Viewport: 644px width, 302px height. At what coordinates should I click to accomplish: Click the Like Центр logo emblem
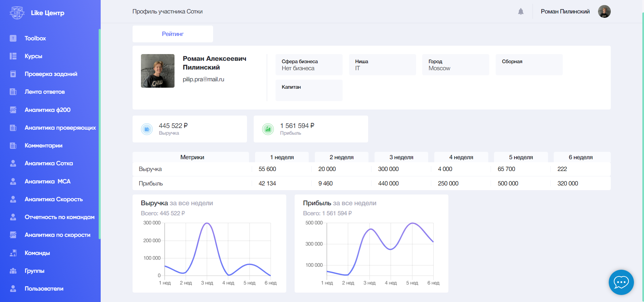point(17,13)
